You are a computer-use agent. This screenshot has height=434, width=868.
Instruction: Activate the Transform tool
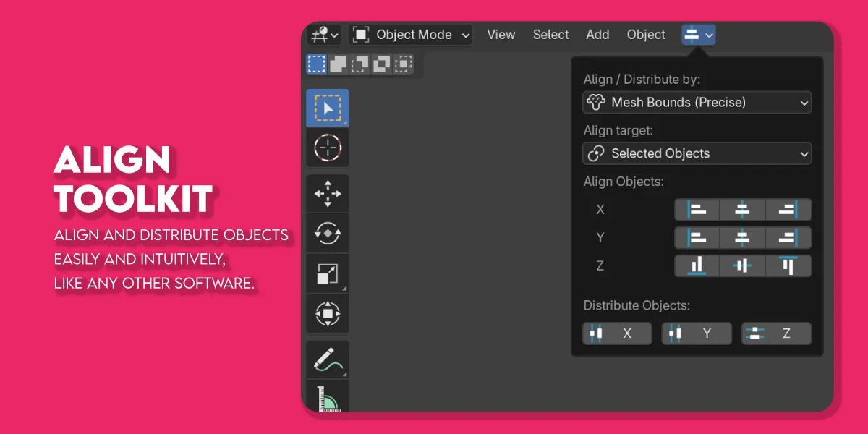(x=327, y=312)
